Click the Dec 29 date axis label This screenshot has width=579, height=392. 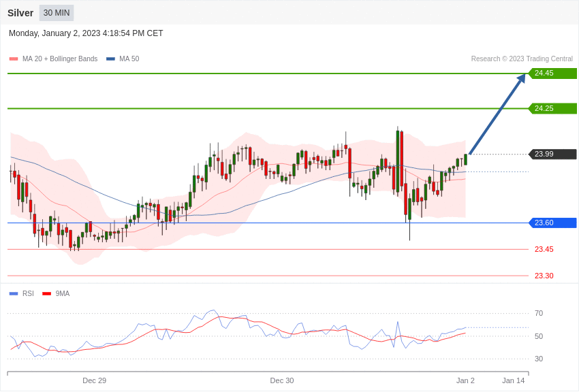click(x=94, y=380)
